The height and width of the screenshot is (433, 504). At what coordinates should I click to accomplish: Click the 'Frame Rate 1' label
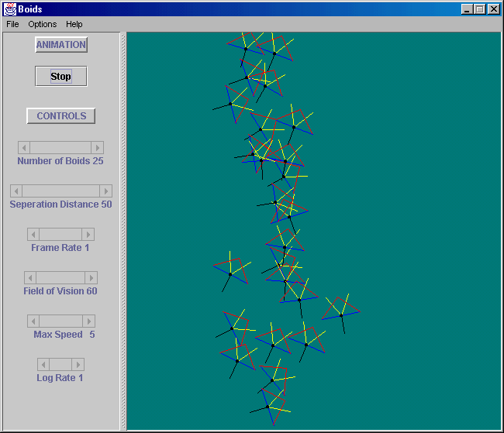click(x=60, y=248)
